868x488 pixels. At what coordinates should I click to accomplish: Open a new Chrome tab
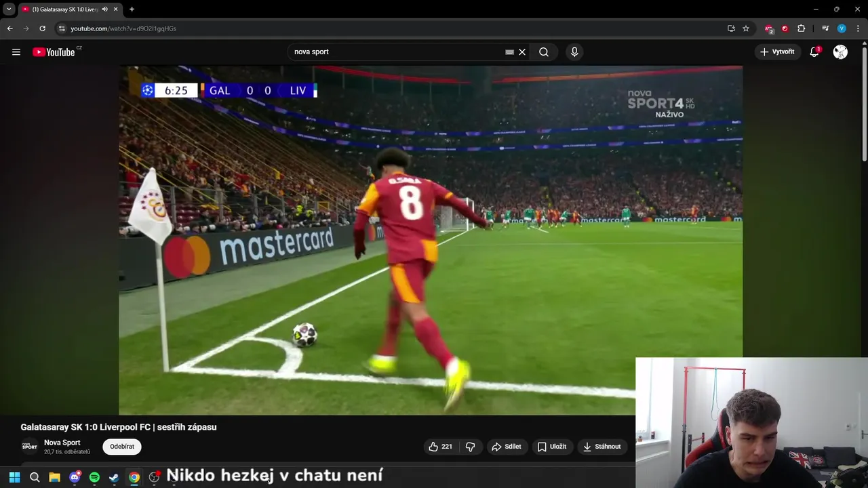132,9
